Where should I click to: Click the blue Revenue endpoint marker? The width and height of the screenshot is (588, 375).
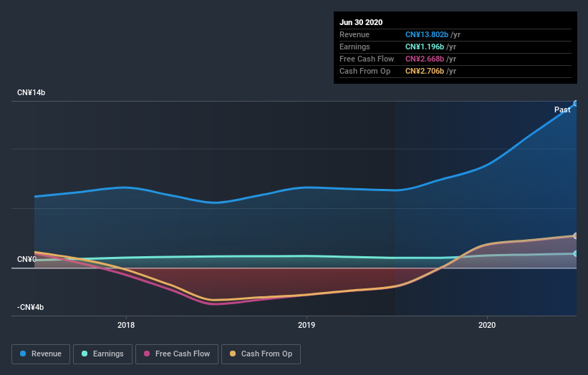[x=576, y=103]
